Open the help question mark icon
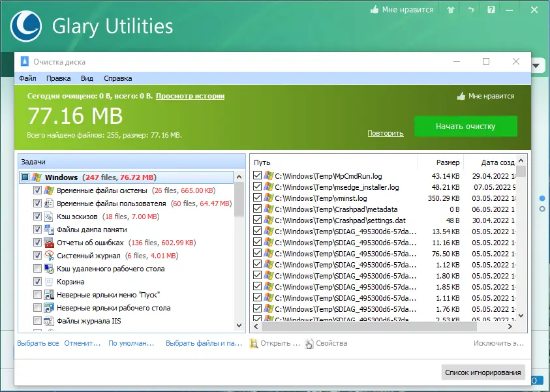 [491, 10]
